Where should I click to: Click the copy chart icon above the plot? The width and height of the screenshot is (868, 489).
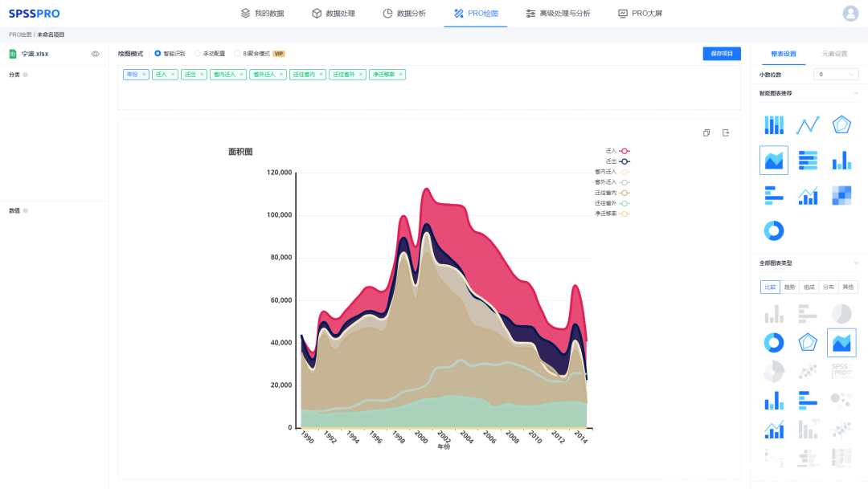tap(706, 132)
